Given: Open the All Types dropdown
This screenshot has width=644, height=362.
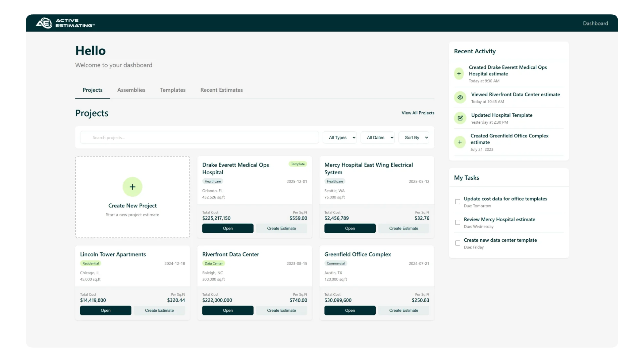Looking at the screenshot, I should click(339, 137).
